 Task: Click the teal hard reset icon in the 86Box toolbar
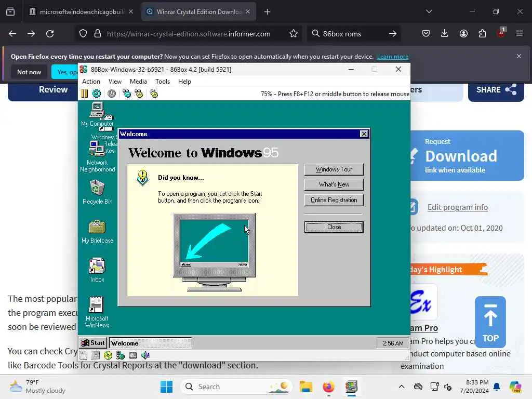(x=97, y=94)
